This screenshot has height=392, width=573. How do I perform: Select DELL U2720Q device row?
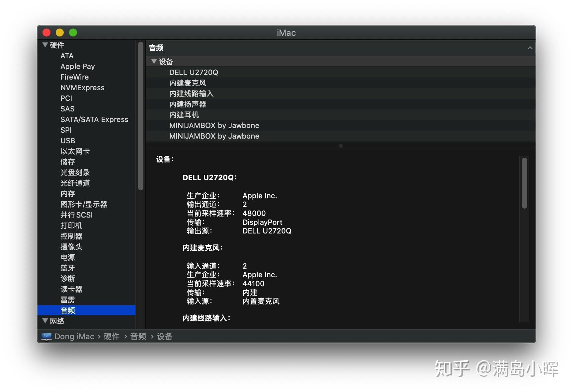pos(341,72)
